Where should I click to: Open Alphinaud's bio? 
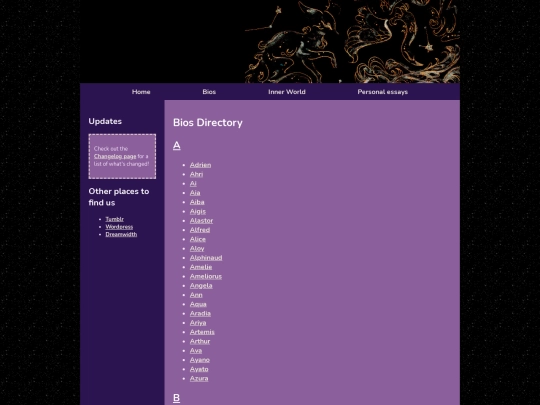(x=206, y=258)
